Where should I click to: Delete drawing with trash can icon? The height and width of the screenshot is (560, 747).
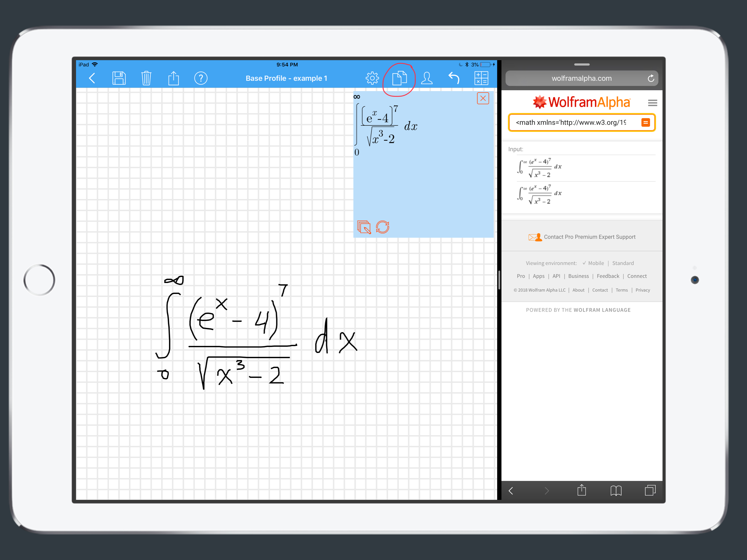pyautogui.click(x=146, y=78)
